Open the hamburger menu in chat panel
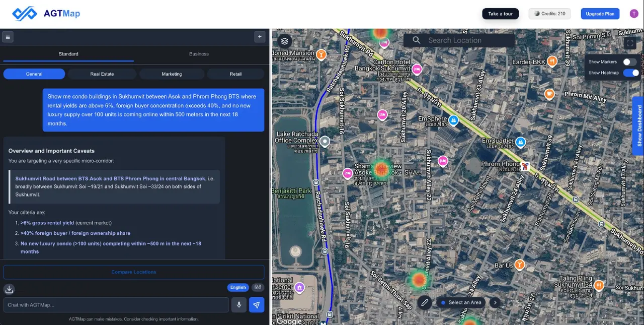The height and width of the screenshot is (325, 644). (x=8, y=37)
